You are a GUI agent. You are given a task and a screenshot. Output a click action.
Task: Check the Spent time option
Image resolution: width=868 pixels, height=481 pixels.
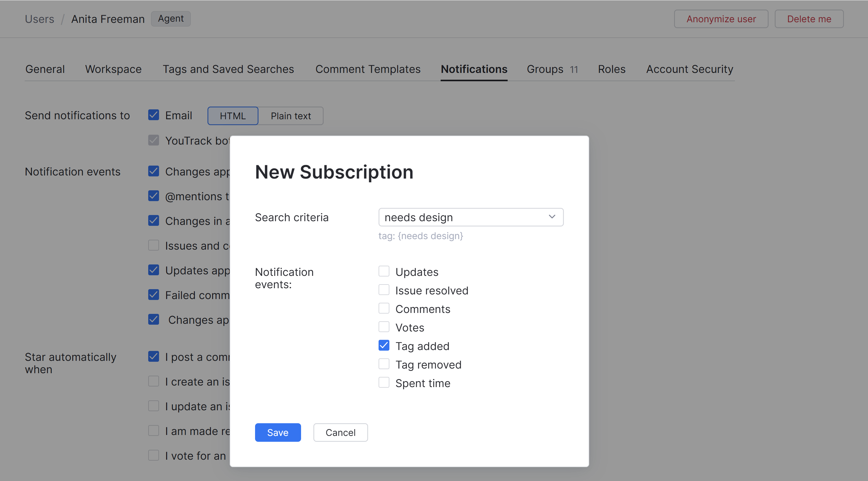click(x=384, y=382)
